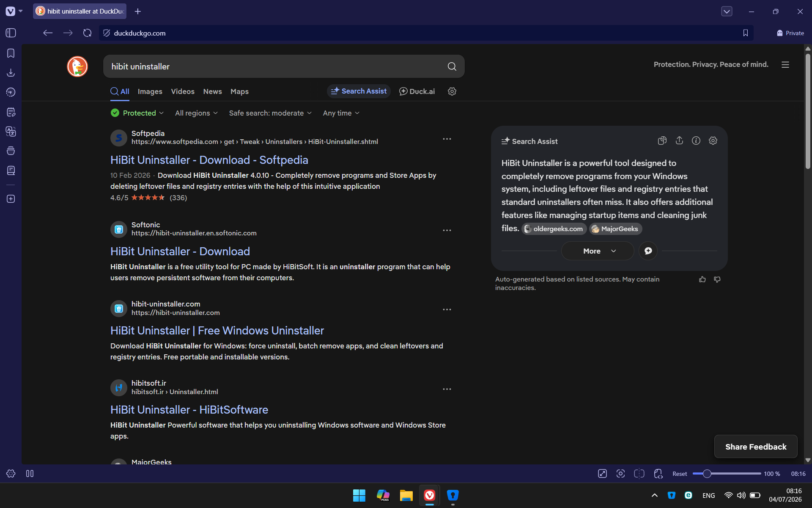Open Duck.ai chat

417,91
